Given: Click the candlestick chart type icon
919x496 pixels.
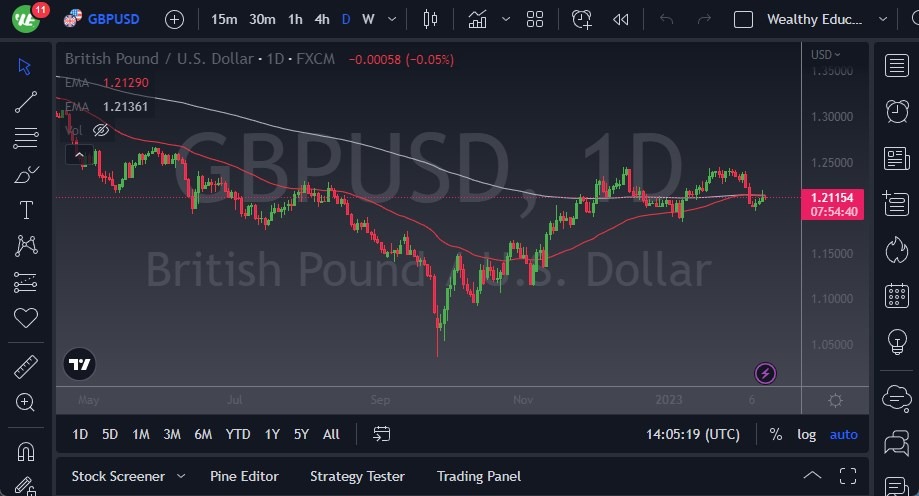Looking at the screenshot, I should (x=431, y=19).
